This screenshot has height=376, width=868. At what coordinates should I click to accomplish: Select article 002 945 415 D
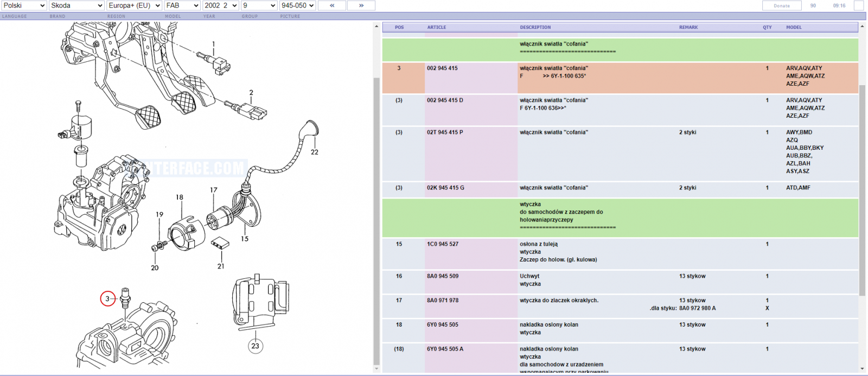445,100
